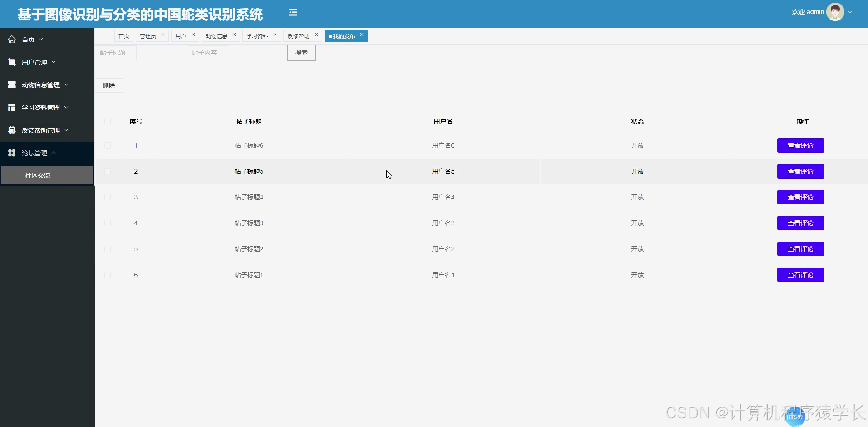Viewport: 868px width, 427px height.
Task: Open the 反馈帮助管理 sidebar icon
Action: [11, 130]
